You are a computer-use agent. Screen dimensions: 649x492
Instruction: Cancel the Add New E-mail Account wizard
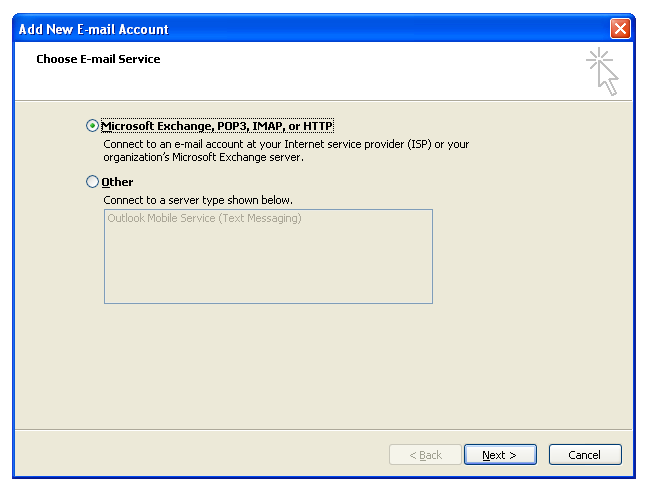[x=585, y=455]
